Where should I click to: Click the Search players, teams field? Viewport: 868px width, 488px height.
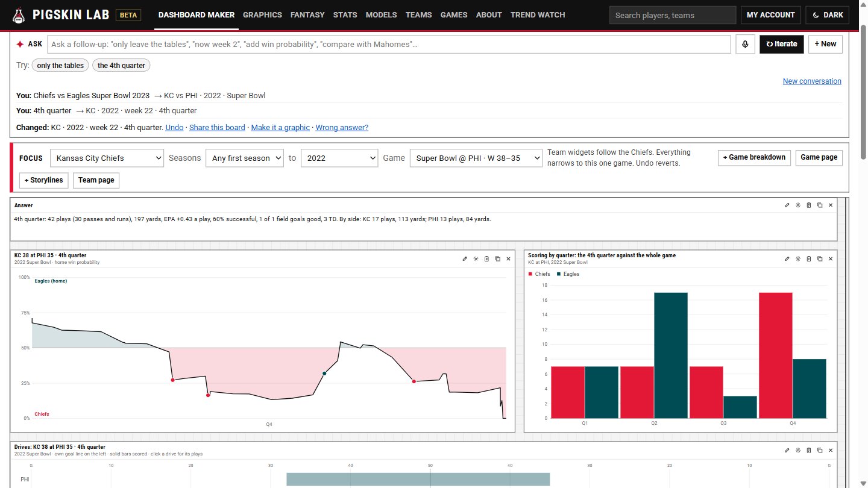[673, 15]
